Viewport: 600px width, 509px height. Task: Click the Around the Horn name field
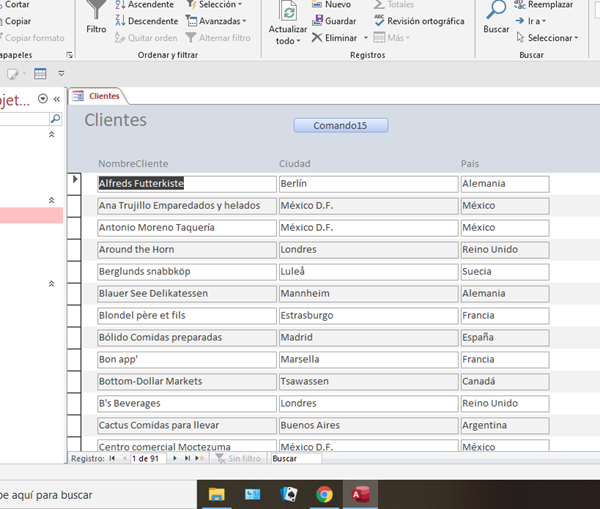coord(186,250)
